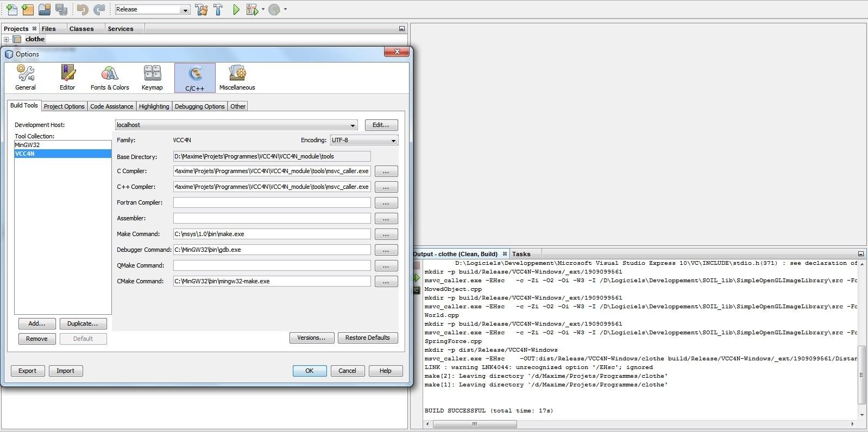Open the Other tab in Options

(238, 106)
